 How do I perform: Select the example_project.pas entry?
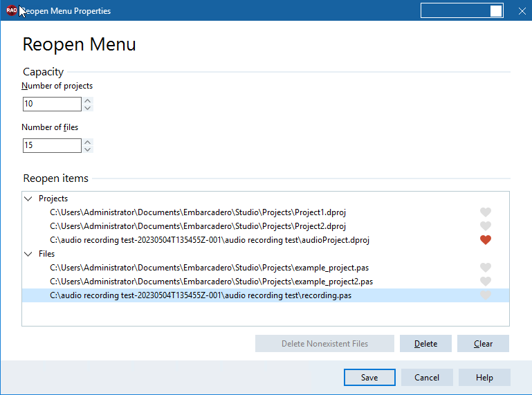266,268
